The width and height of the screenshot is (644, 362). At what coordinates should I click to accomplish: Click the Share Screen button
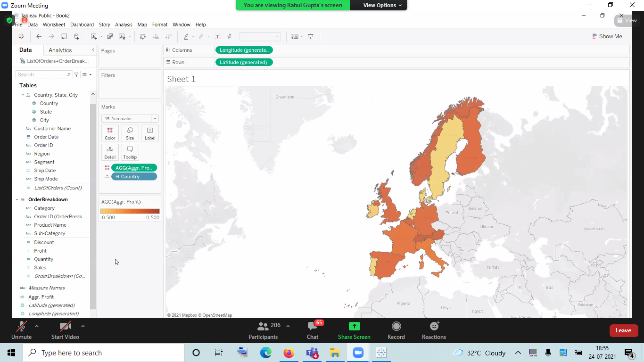pyautogui.click(x=354, y=330)
